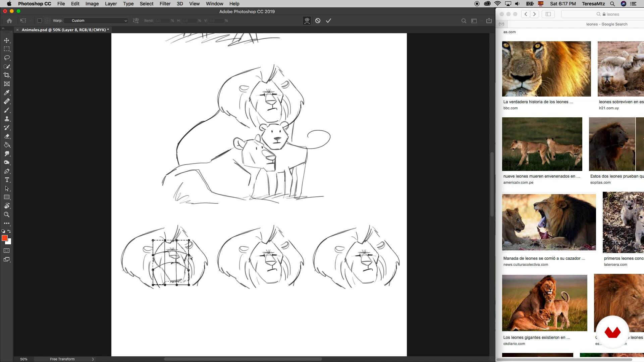This screenshot has height=362, width=644.
Task: Toggle between free transform and warp modes
Action: coord(307,20)
